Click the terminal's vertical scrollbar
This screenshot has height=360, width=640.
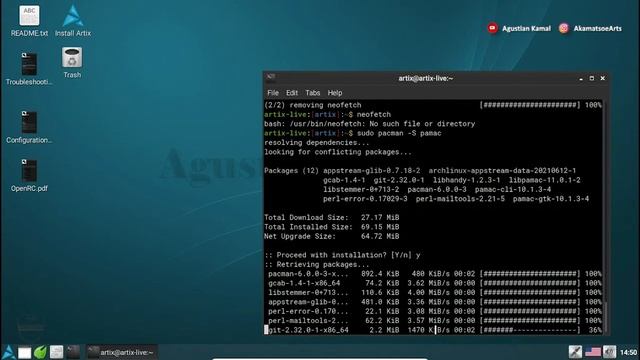605,217
